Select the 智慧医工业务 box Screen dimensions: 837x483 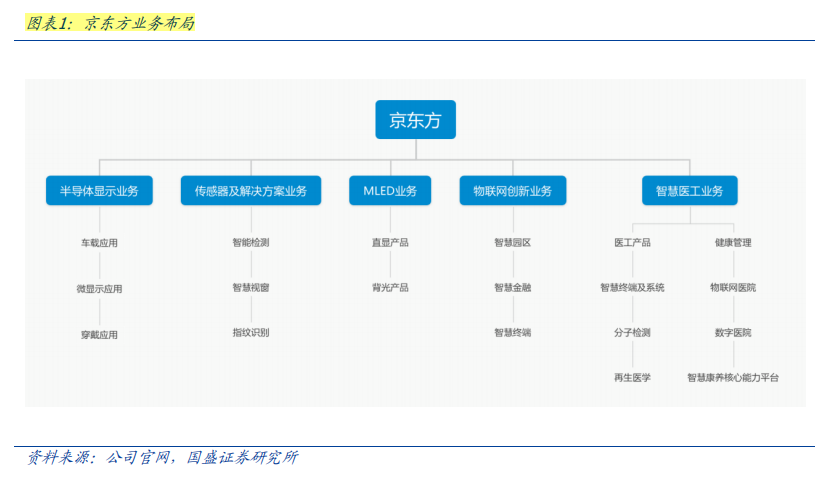690,191
